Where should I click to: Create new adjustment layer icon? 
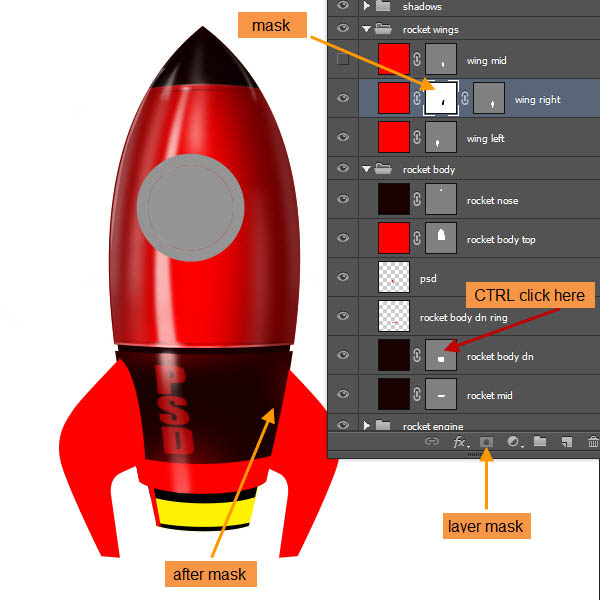tap(514, 441)
